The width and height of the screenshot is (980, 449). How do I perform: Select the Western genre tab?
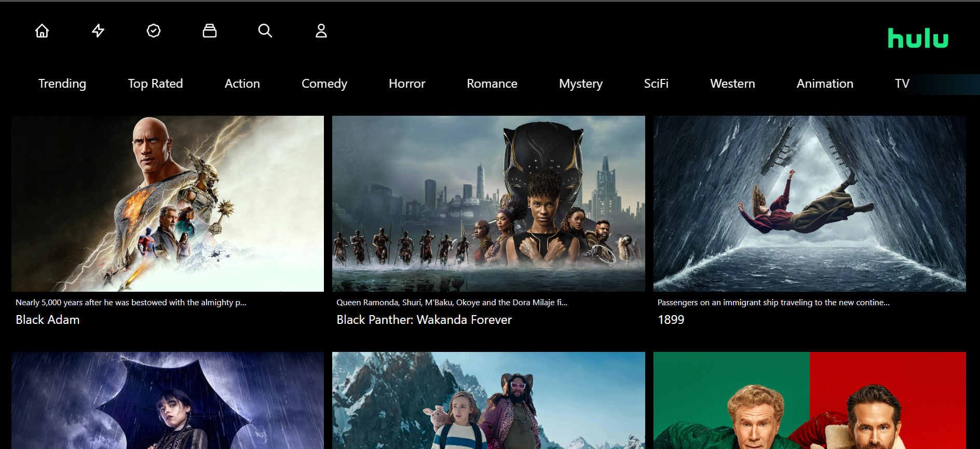coord(732,84)
